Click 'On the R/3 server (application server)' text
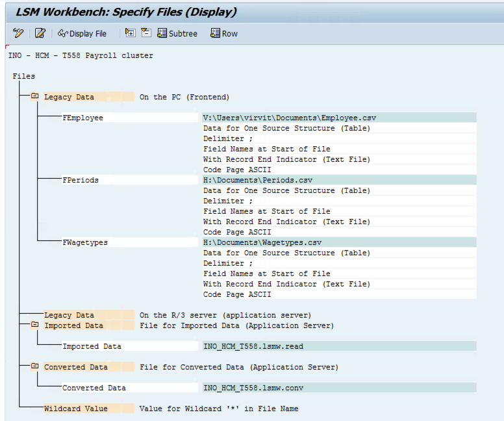504x421 pixels. 225,315
